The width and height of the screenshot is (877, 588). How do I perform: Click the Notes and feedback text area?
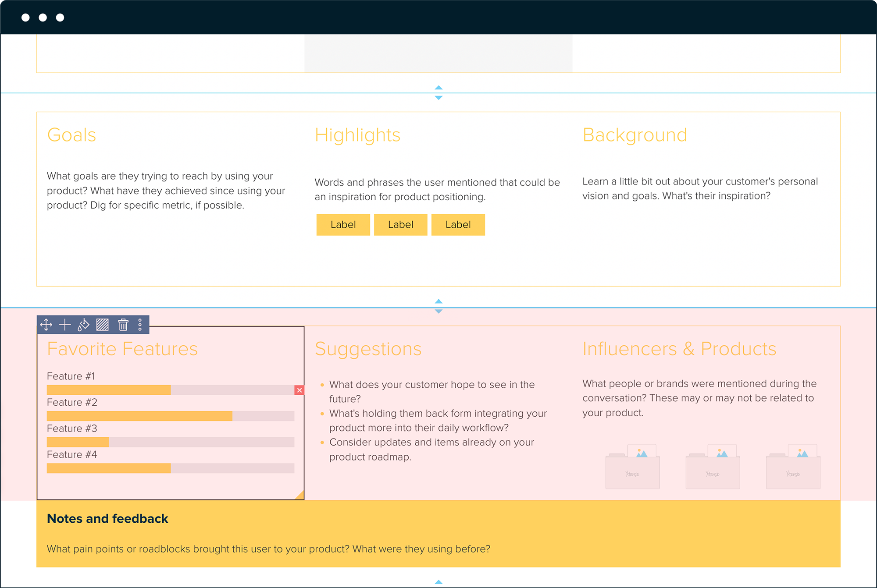(x=268, y=549)
